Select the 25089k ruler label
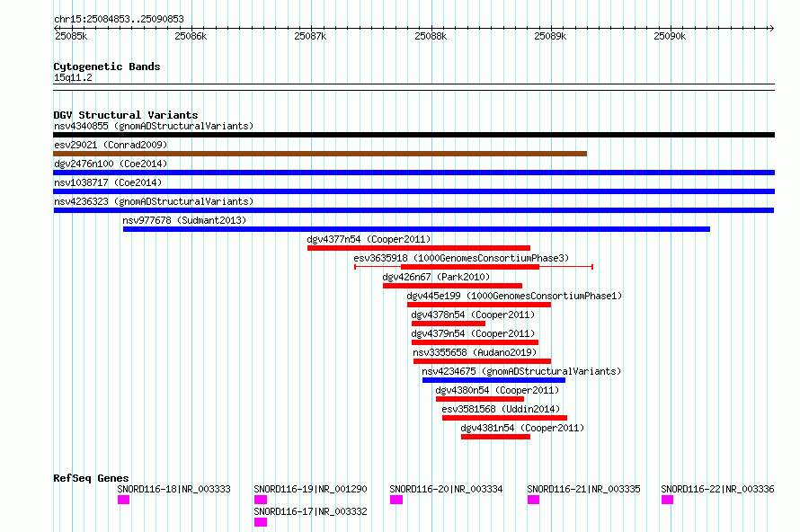The image size is (800, 532). [550, 36]
